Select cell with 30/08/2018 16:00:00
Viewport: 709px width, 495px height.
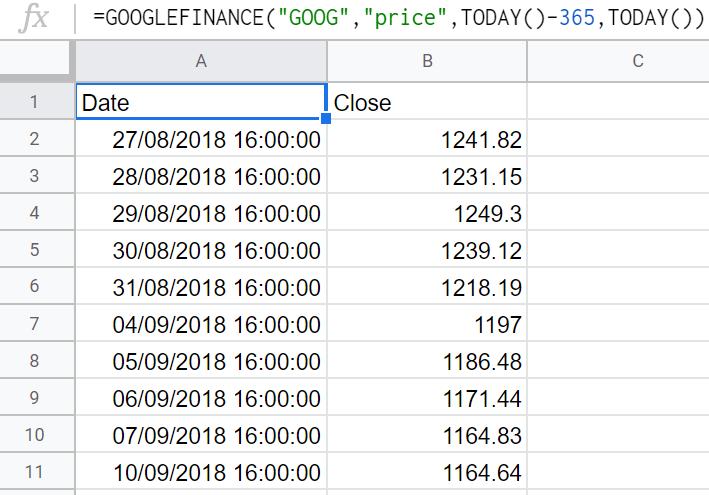pyautogui.click(x=201, y=250)
